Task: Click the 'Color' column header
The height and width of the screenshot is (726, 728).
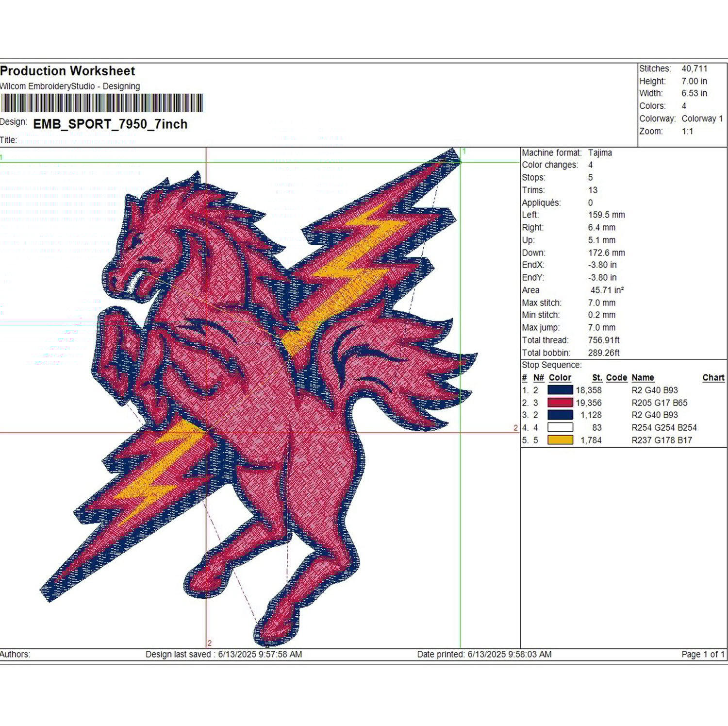Action: [560, 377]
